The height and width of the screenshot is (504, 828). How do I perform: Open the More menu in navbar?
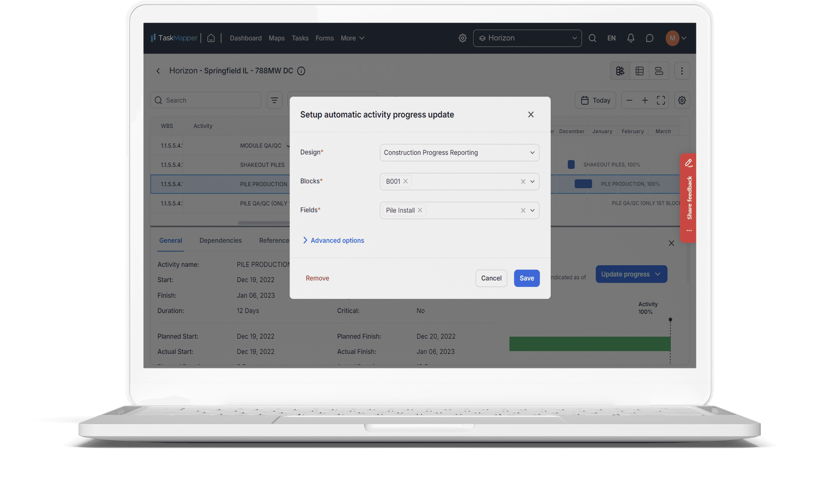click(352, 38)
